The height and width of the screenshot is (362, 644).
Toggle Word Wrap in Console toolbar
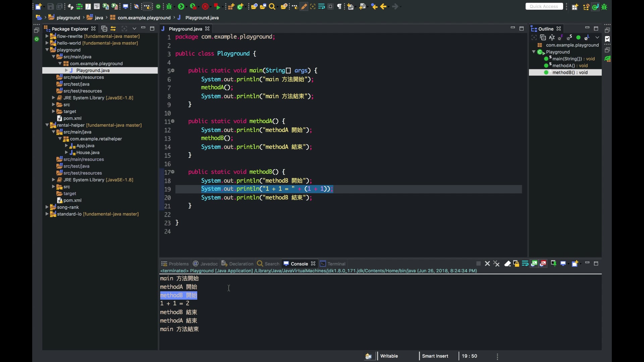[525, 264]
